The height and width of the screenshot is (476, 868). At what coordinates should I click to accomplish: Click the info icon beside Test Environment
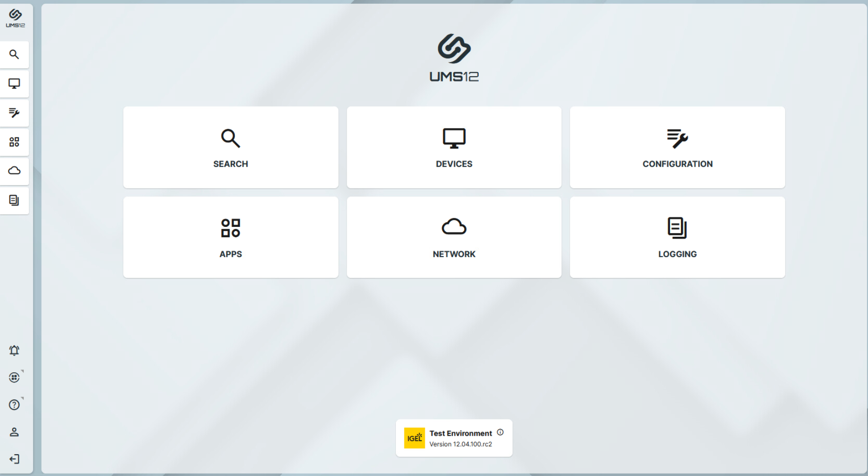501,432
